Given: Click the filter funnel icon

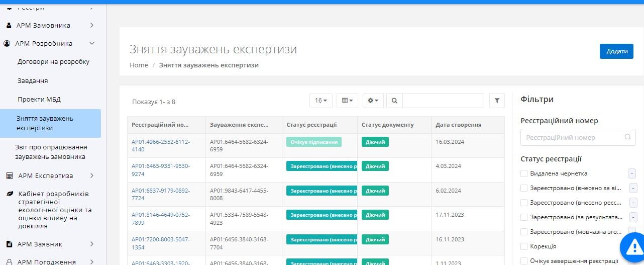Looking at the screenshot, I should point(497,101).
